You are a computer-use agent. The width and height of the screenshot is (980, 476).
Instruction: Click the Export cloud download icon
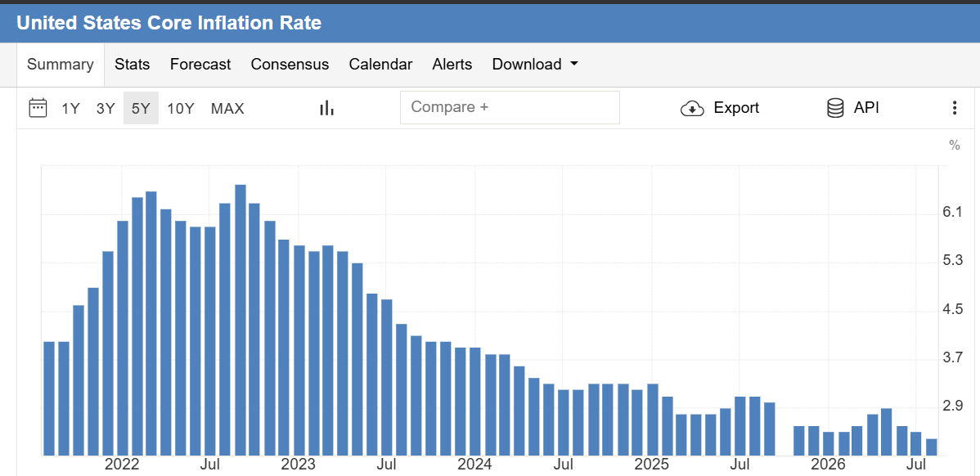point(692,108)
